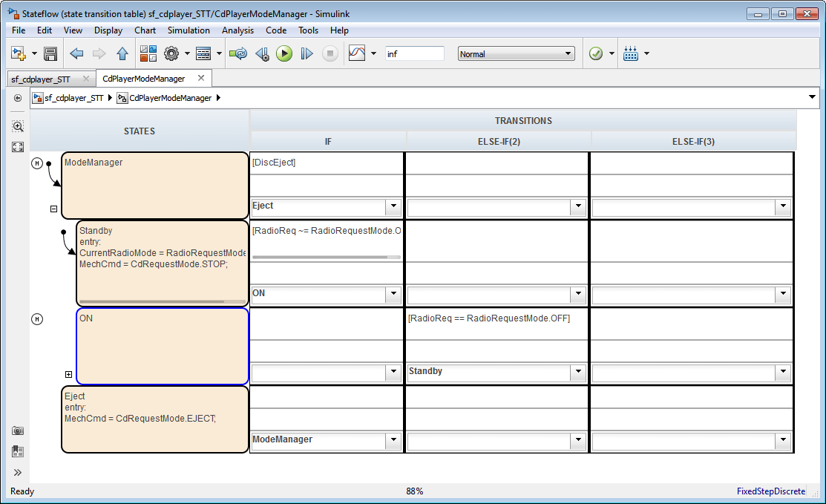Screen dimensions: 826x504
Task: Open the gear icon dropdown arrow
Action: (x=187, y=53)
